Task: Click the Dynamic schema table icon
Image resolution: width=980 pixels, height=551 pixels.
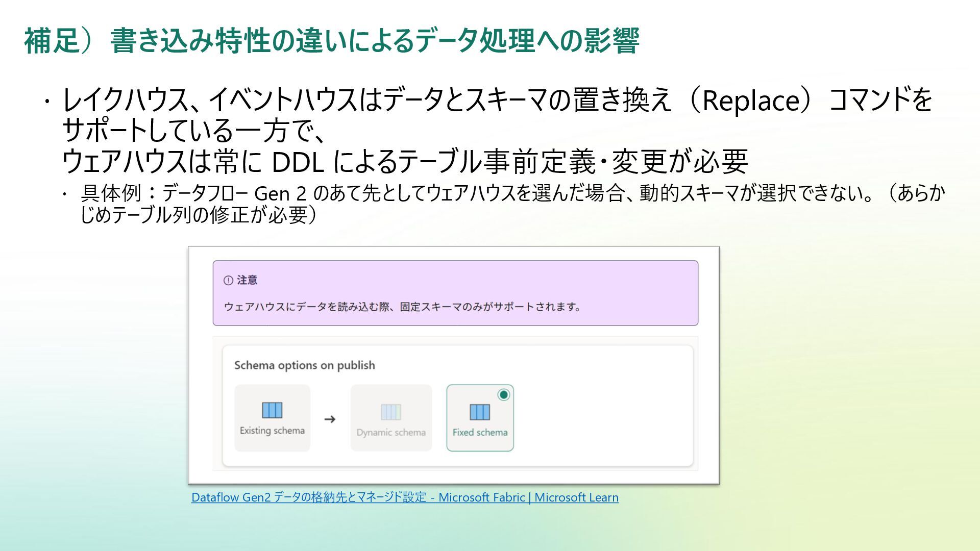Action: pyautogui.click(x=391, y=412)
